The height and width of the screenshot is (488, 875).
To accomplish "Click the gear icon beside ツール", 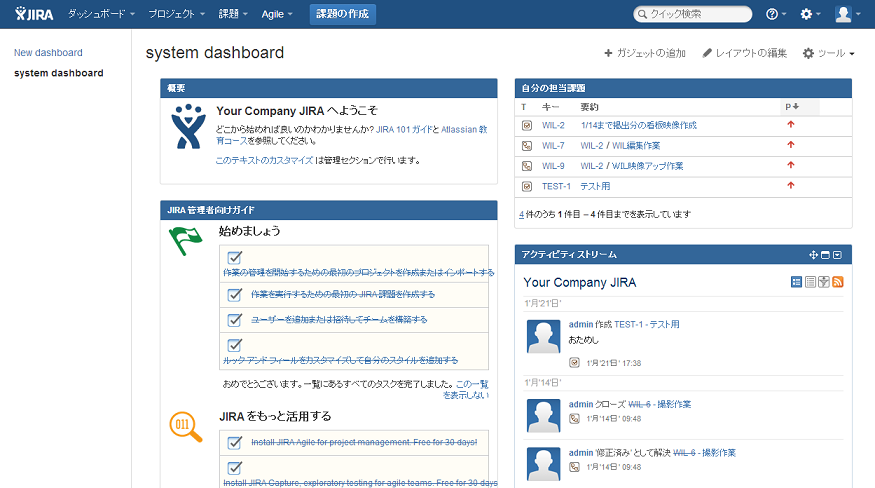I will coord(808,53).
